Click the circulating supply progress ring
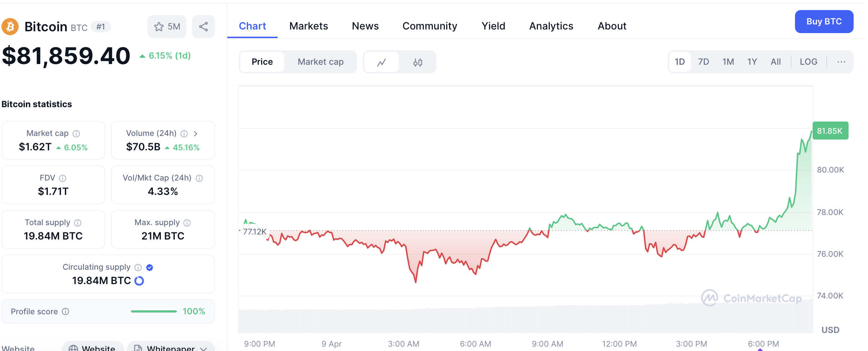Image resolution: width=868 pixels, height=351 pixels. click(x=139, y=281)
